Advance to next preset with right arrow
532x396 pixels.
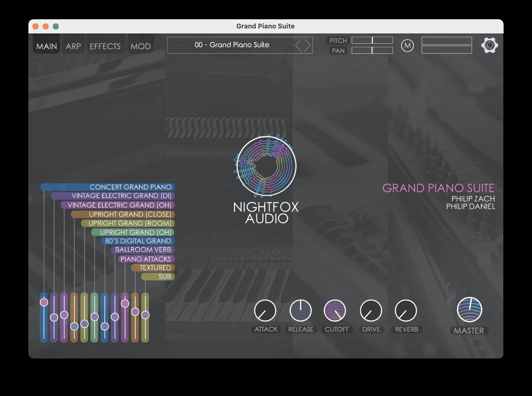[307, 45]
